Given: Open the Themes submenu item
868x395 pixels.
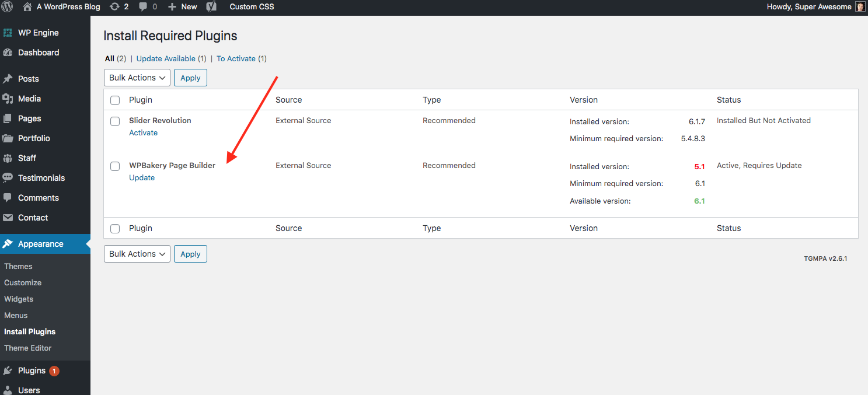Looking at the screenshot, I should coord(18,266).
